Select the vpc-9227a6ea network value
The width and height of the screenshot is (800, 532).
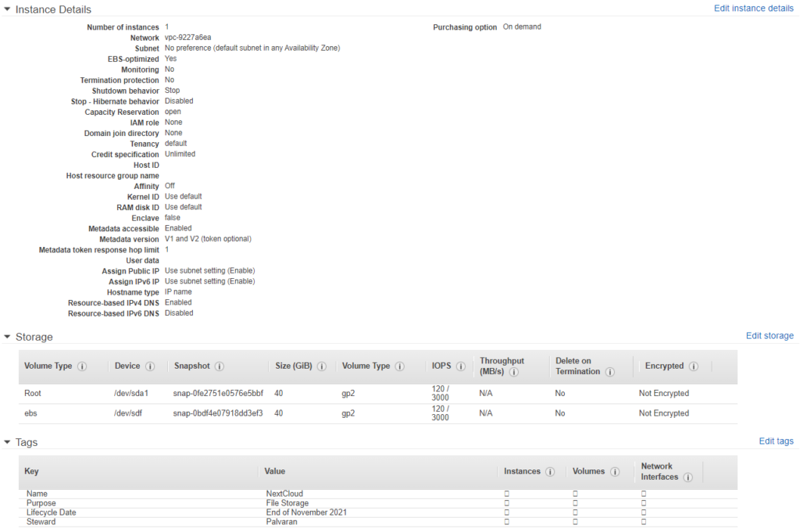pyautogui.click(x=187, y=37)
